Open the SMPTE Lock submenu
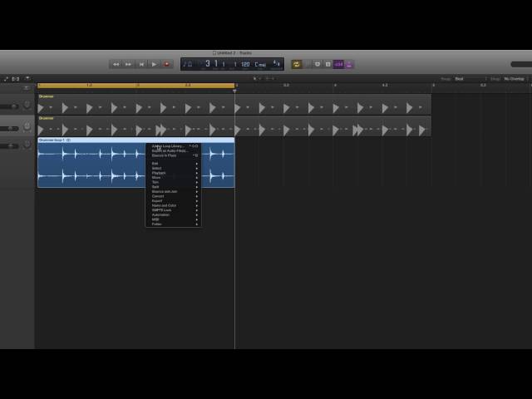532x399 pixels. point(174,210)
